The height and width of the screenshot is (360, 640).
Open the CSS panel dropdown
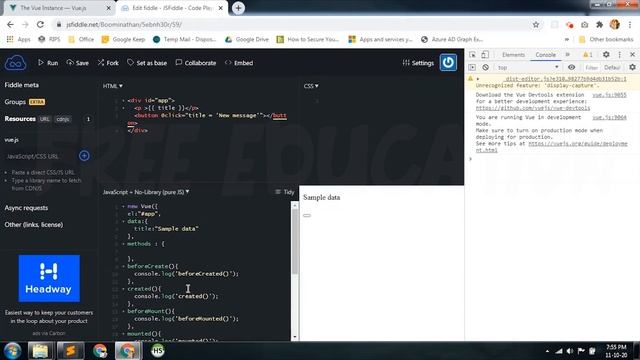coord(311,86)
